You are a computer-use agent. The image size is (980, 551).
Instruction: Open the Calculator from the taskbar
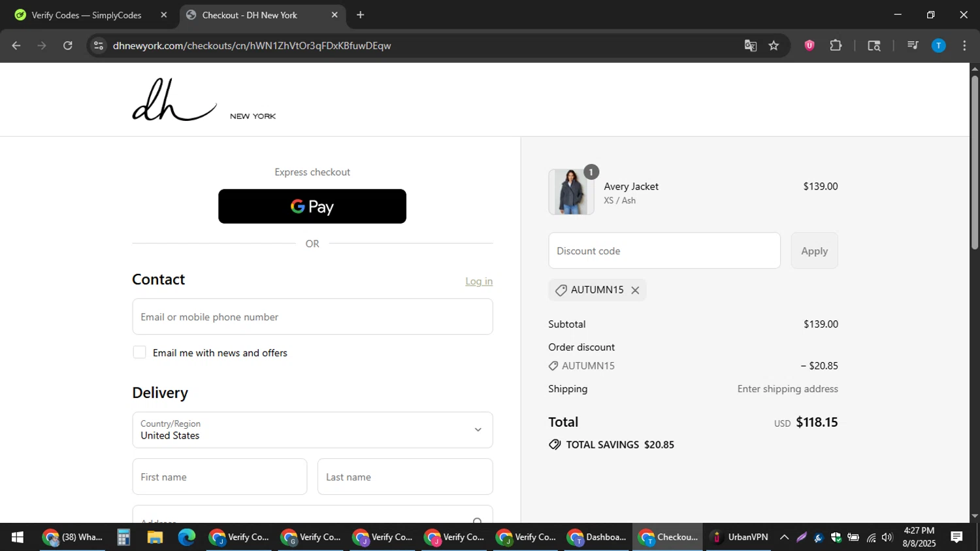pos(123,537)
